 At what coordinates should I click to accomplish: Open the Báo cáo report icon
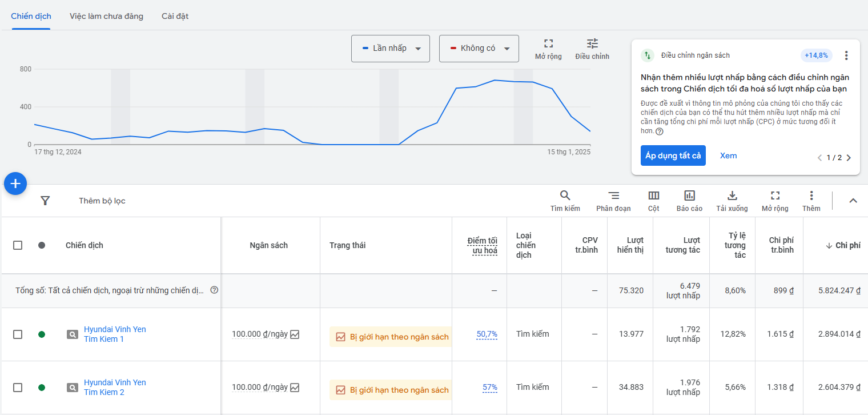coord(689,196)
